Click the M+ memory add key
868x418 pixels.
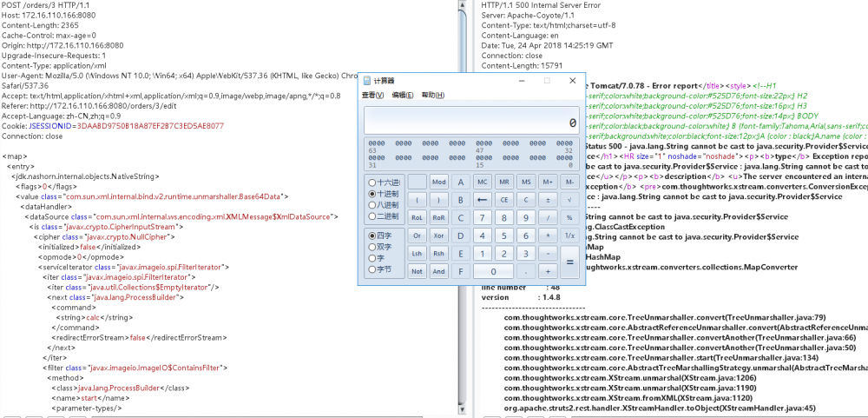point(548,182)
